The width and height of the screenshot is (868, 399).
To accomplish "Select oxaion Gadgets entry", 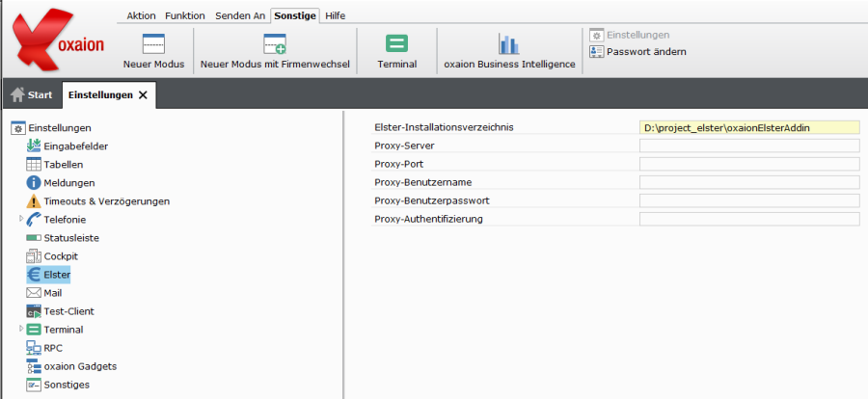I will 80,366.
